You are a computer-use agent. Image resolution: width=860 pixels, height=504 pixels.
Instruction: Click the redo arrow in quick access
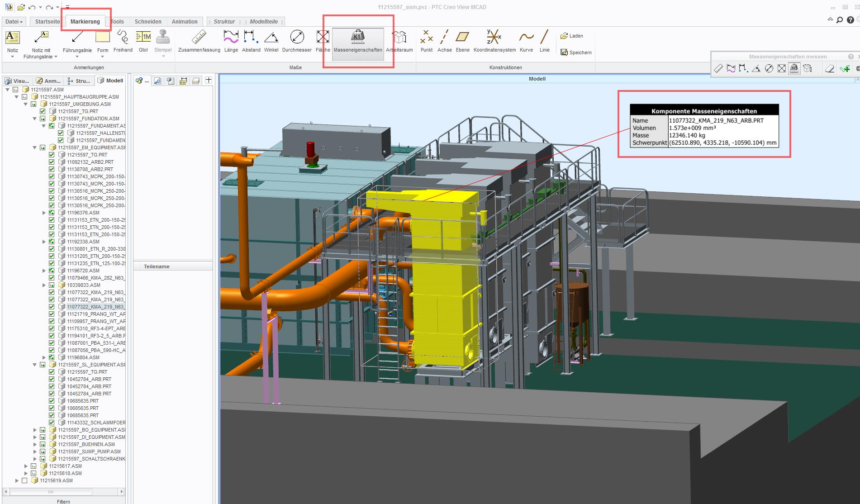[x=49, y=7]
